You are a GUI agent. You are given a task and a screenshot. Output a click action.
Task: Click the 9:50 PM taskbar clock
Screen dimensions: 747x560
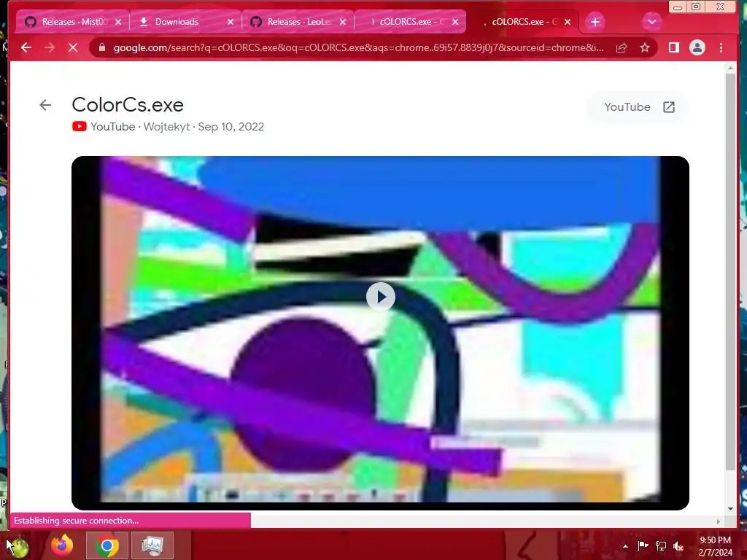715,546
